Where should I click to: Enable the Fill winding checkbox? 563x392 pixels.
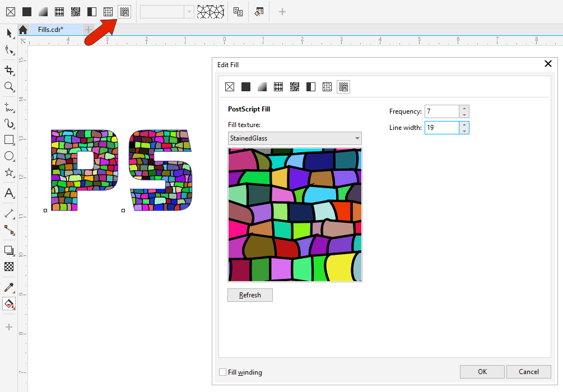[222, 372]
